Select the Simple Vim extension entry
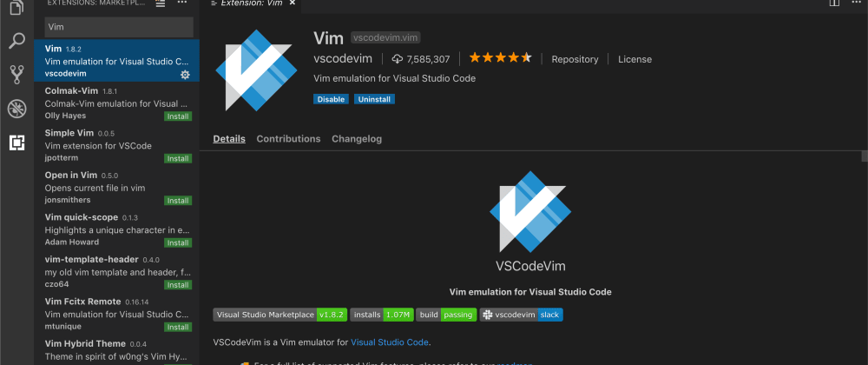This screenshot has width=868, height=365. click(117, 145)
